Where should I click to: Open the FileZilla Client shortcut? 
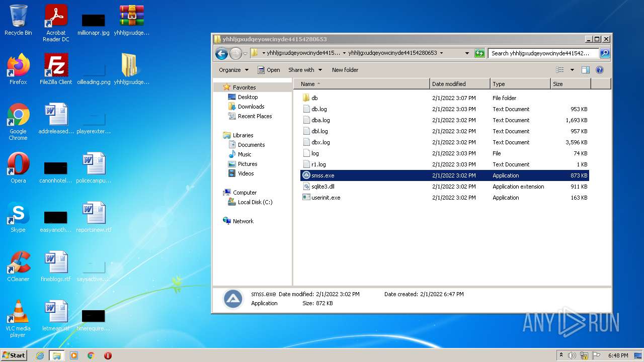(56, 69)
